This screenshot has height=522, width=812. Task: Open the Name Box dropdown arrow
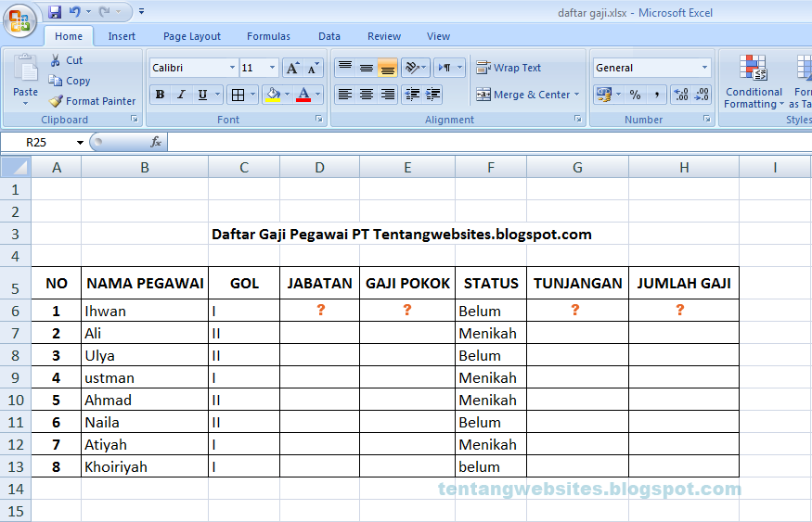(80, 142)
